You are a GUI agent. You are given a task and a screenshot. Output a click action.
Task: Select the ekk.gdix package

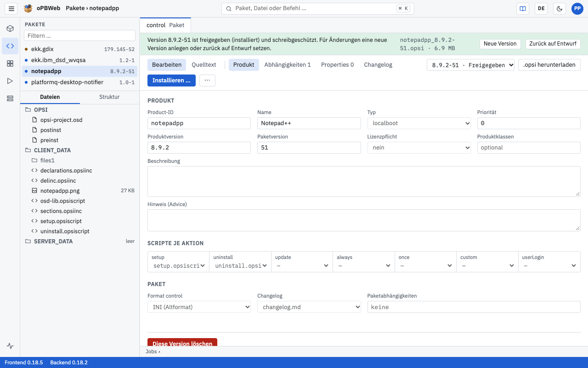tap(79, 49)
